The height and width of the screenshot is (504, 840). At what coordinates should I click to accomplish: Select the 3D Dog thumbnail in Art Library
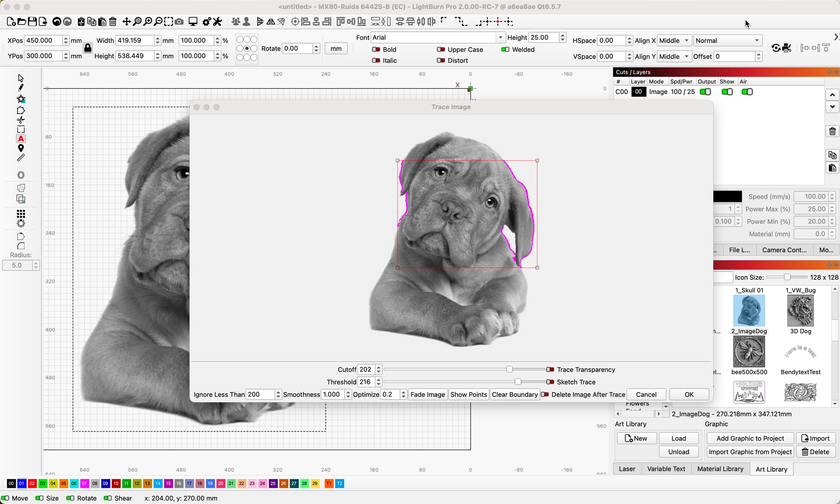coord(800,311)
